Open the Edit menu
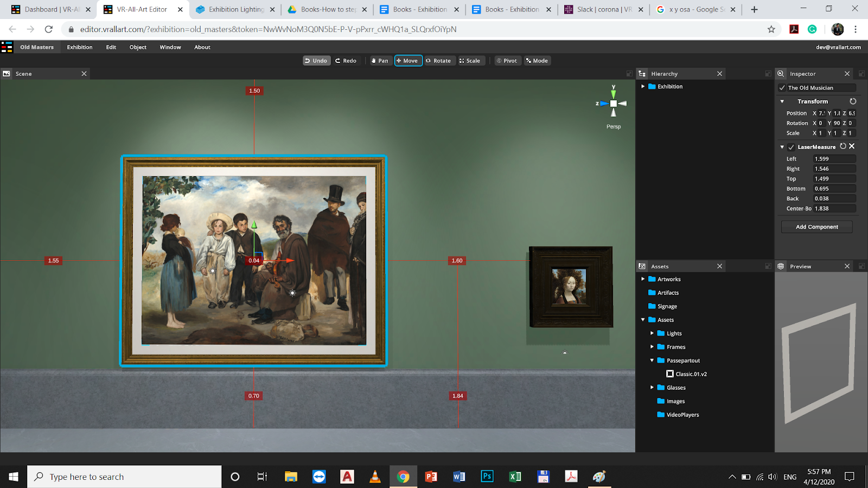 coord(111,47)
